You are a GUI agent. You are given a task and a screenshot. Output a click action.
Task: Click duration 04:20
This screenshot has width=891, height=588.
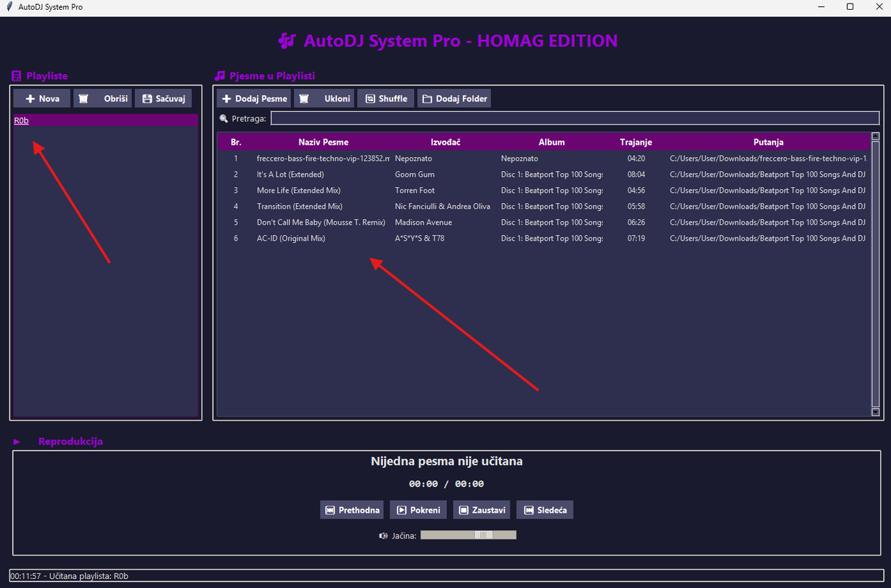tap(636, 159)
